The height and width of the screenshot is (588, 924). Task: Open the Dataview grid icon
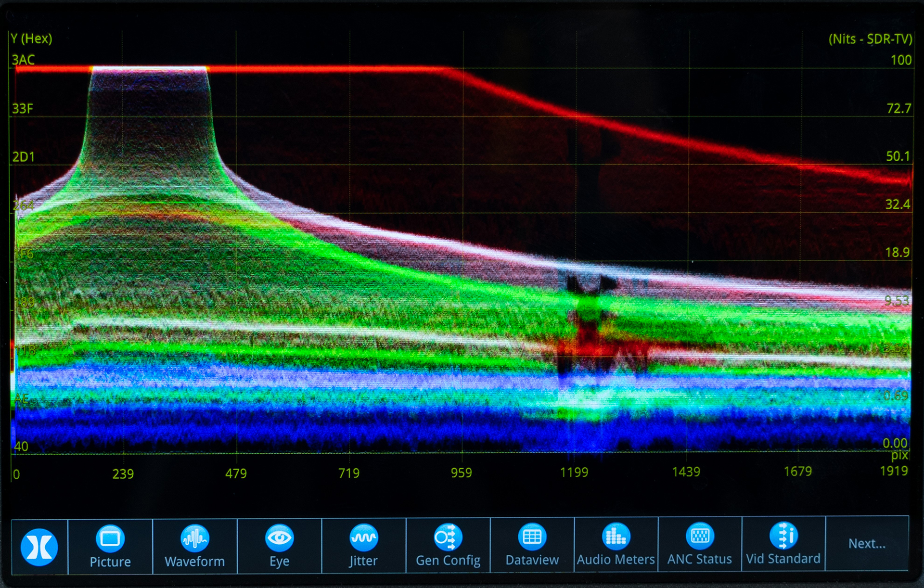(x=532, y=537)
